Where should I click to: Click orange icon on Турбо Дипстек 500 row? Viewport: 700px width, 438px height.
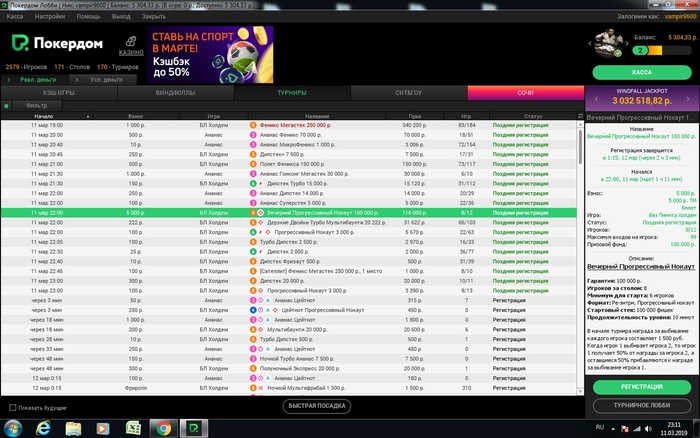(253, 339)
